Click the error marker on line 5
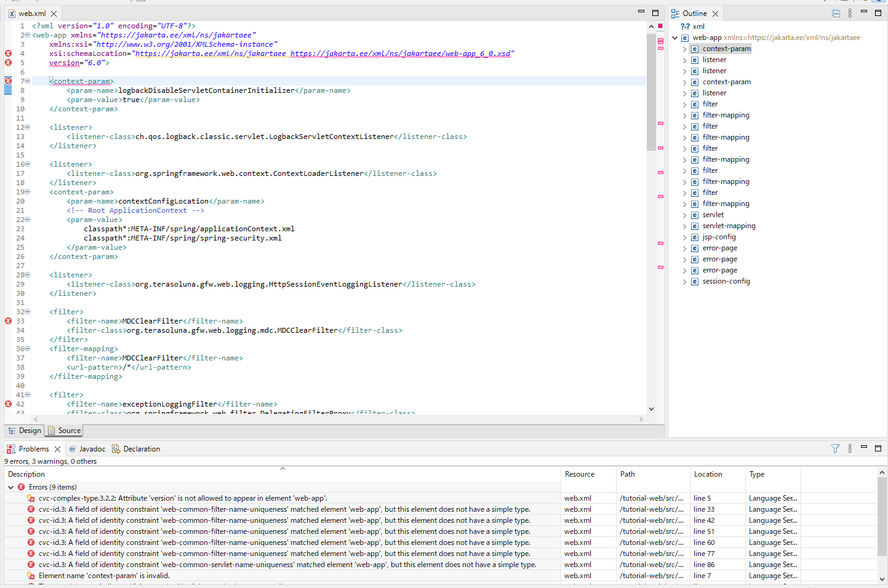The height and width of the screenshot is (588, 888). click(x=8, y=63)
